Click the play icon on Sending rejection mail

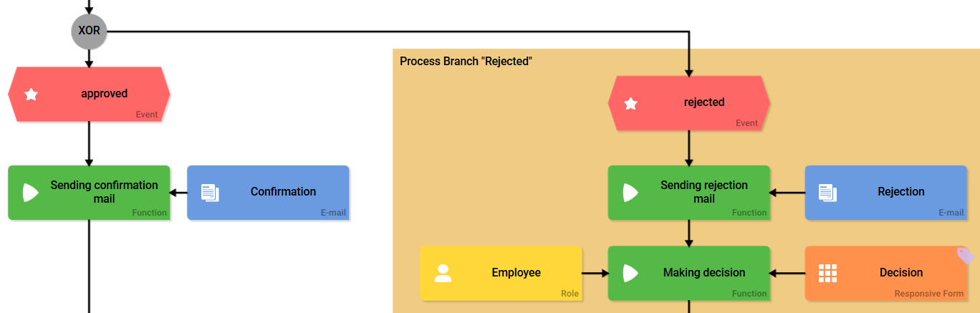pyautogui.click(x=630, y=192)
